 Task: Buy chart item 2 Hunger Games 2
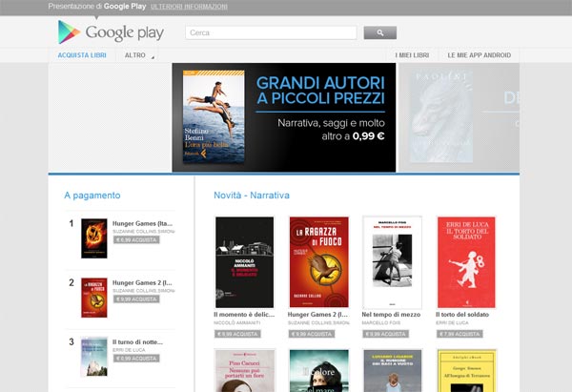(136, 299)
